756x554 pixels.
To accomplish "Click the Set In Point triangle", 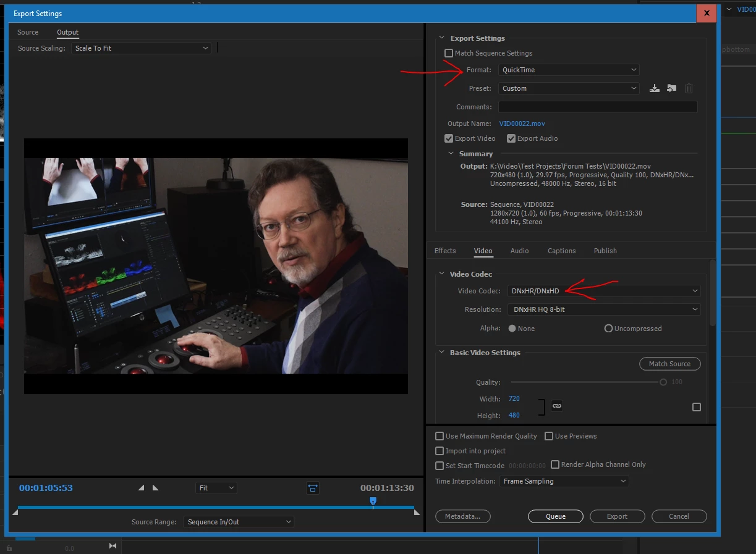I will point(141,488).
